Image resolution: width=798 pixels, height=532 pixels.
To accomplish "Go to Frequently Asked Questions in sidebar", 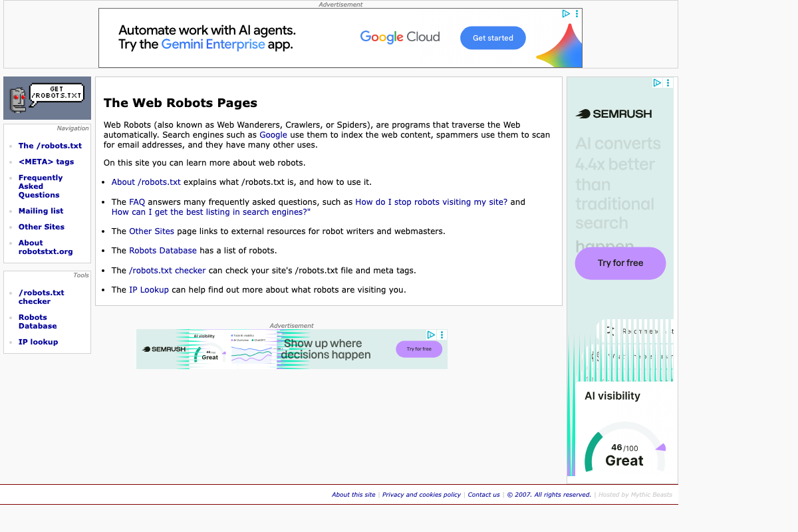I will (41, 186).
